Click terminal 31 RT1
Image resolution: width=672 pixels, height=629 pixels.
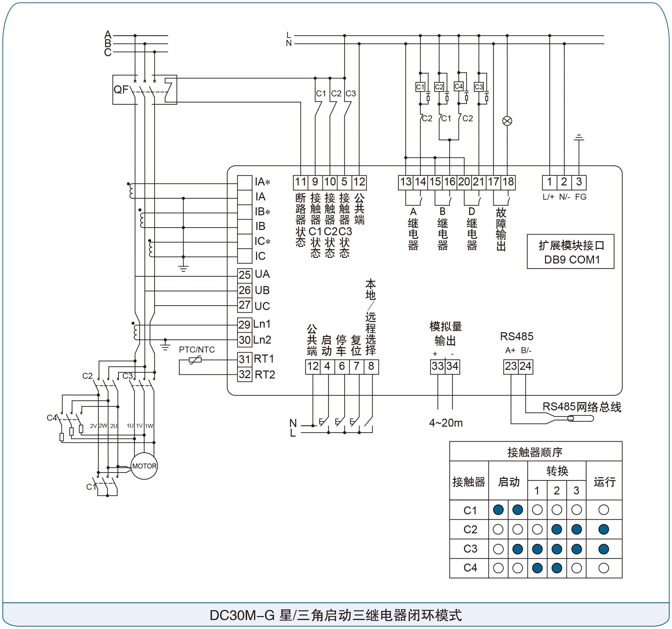pyautogui.click(x=245, y=359)
